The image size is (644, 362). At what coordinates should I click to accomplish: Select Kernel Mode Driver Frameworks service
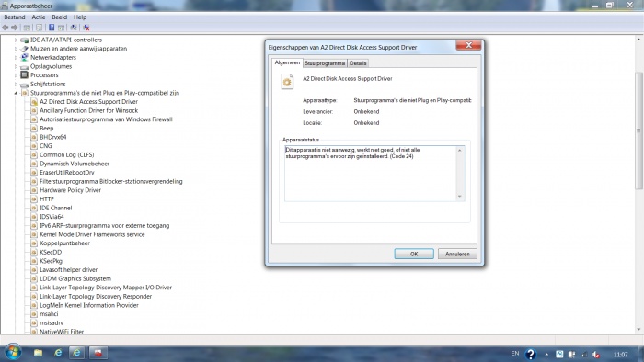[x=92, y=234]
